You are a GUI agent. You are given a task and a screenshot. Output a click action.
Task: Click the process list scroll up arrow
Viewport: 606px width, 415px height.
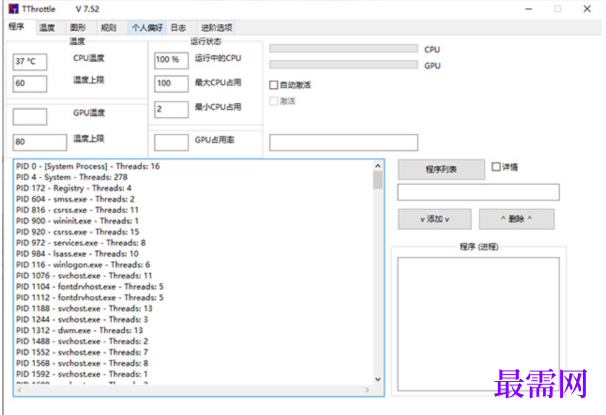coord(378,166)
